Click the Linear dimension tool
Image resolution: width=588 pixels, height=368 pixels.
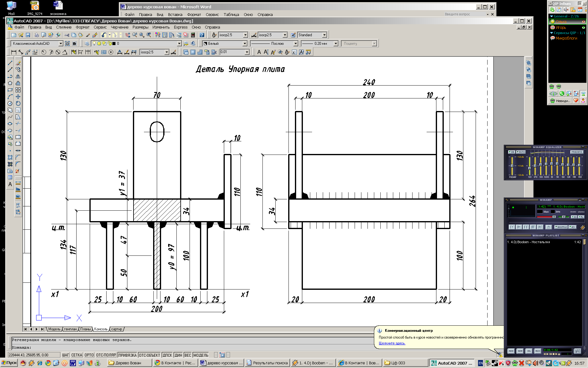pyautogui.click(x=13, y=52)
